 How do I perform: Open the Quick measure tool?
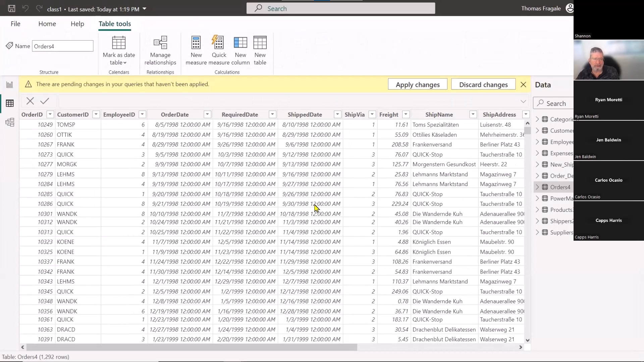coord(218,50)
